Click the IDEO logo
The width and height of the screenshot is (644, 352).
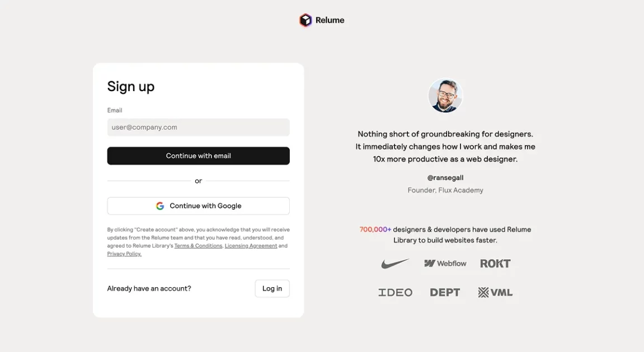(x=395, y=292)
